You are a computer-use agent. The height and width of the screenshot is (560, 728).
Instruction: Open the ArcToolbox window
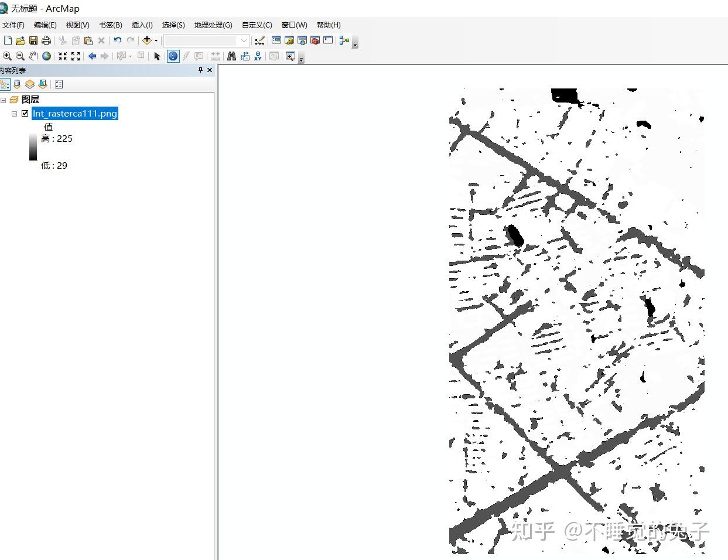pos(315,40)
